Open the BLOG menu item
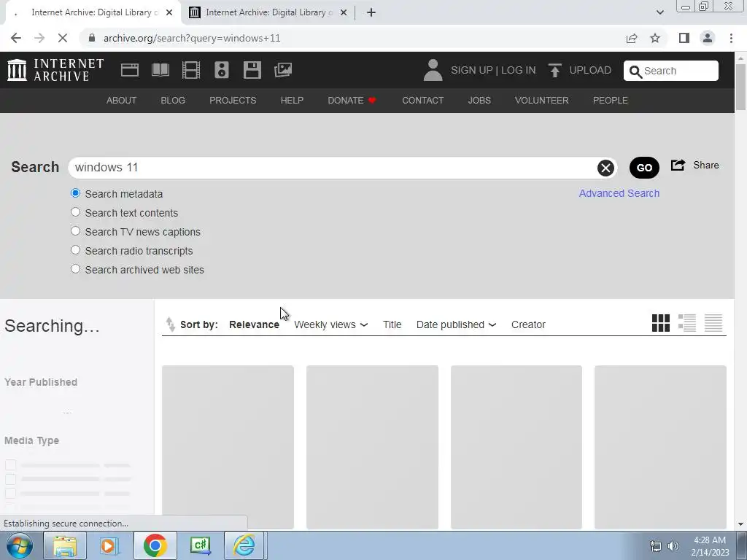This screenshot has width=747, height=560. point(173,101)
